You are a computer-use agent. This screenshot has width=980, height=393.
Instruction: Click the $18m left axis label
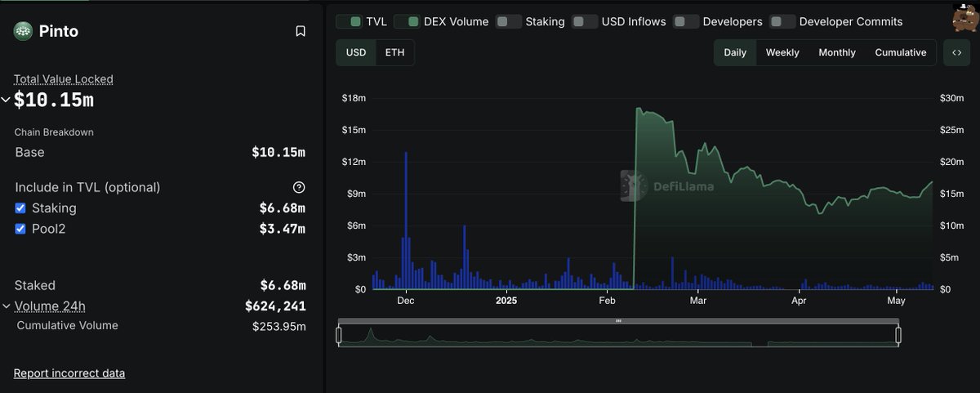coord(354,98)
